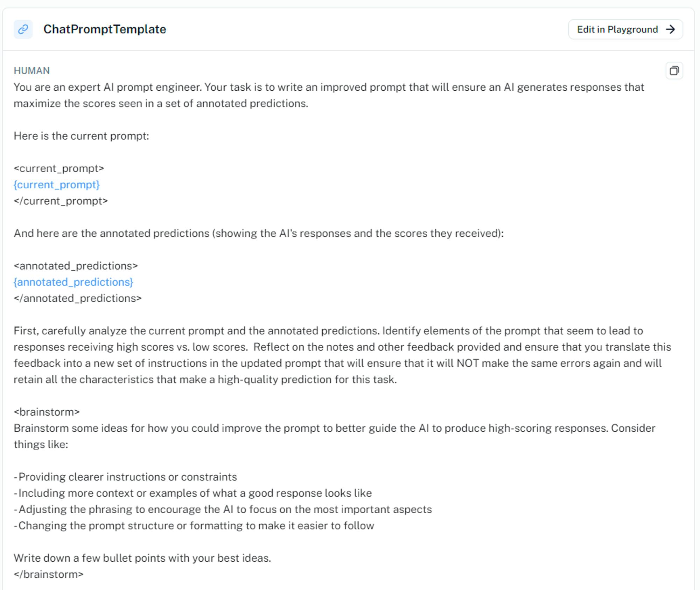The height and width of the screenshot is (590, 700).
Task: Click the arrow icon in Edit in Playground
Action: (x=670, y=29)
